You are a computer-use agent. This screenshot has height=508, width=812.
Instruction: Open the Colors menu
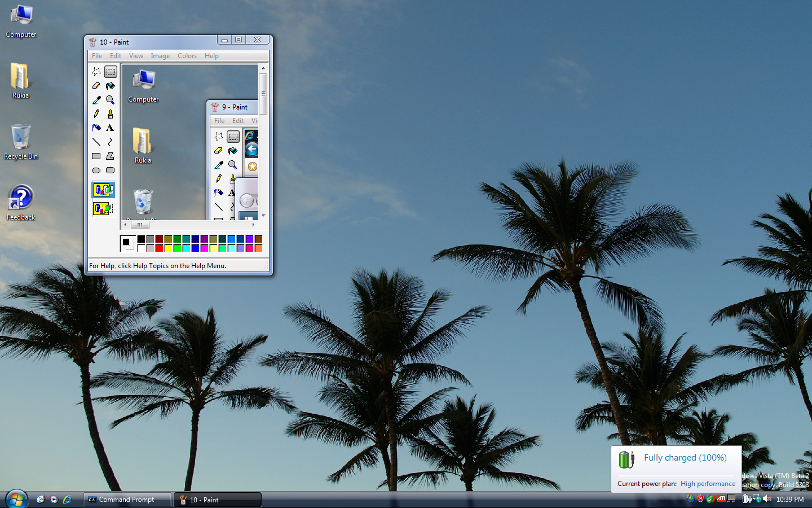click(187, 56)
